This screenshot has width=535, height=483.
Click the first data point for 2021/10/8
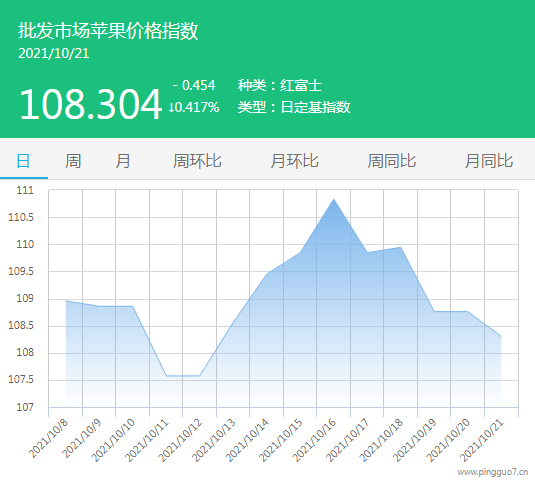click(x=66, y=301)
